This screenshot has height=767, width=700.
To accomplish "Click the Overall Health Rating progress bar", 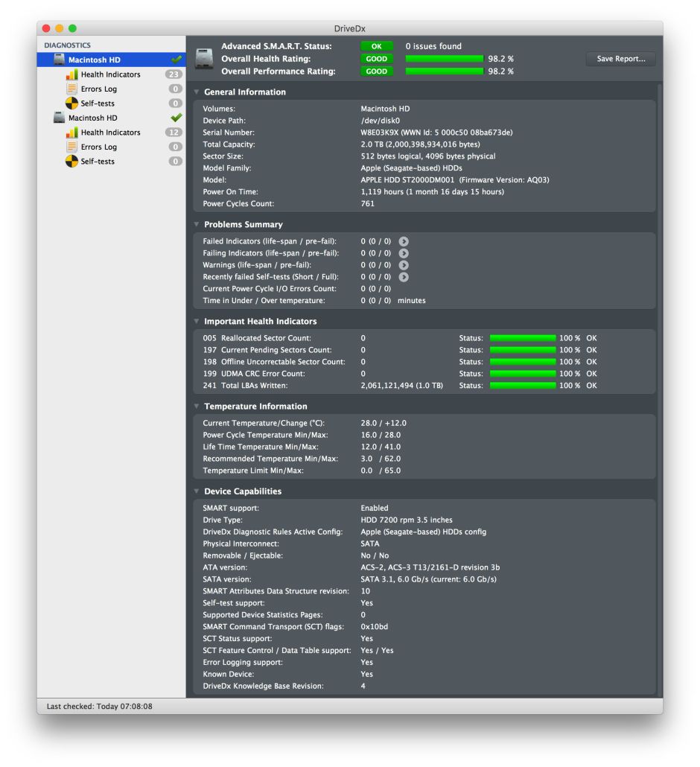I will pyautogui.click(x=444, y=58).
